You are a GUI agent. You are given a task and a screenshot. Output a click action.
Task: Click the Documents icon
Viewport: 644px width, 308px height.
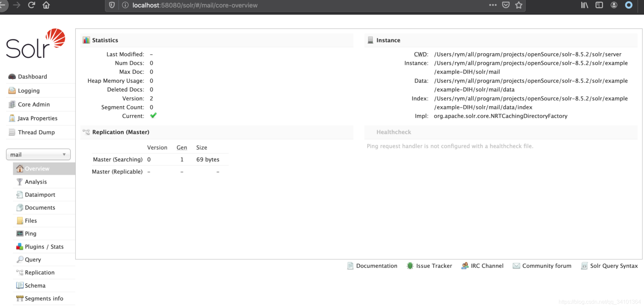coord(20,208)
